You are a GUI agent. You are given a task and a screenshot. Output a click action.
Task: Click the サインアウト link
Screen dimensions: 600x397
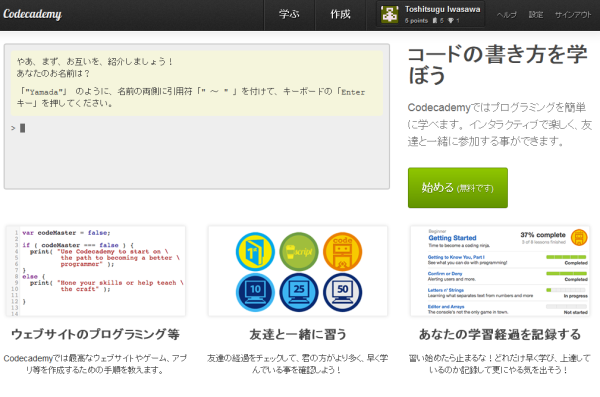click(x=573, y=15)
